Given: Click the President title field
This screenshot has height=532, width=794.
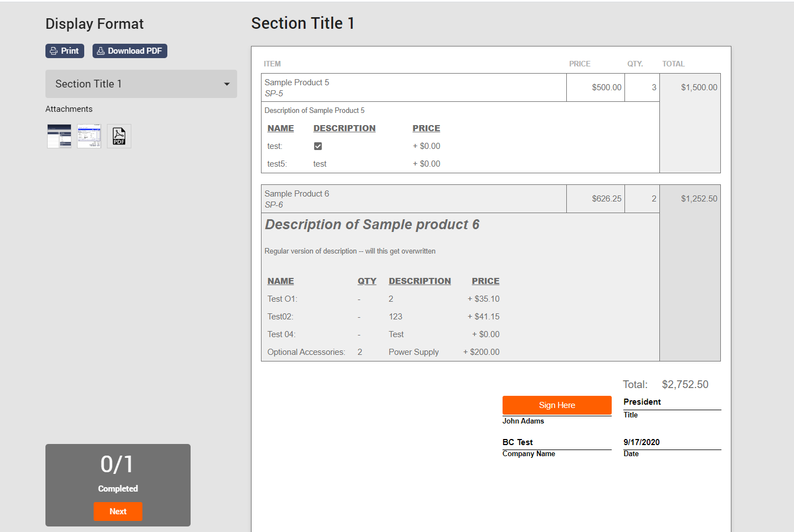Looking at the screenshot, I should point(642,402).
